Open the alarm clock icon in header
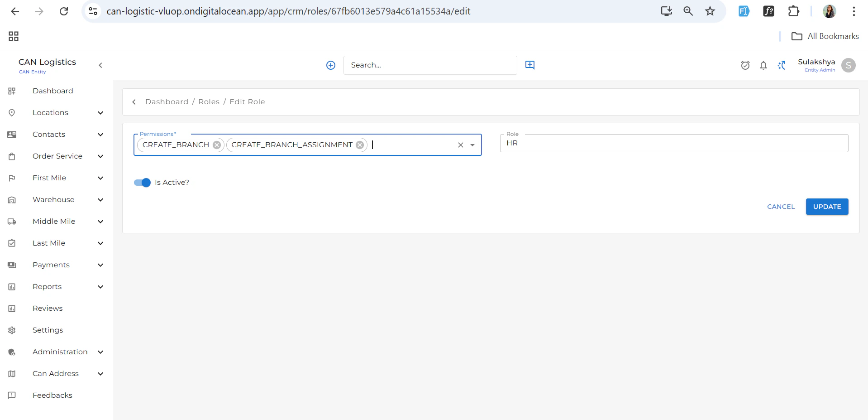 (745, 65)
